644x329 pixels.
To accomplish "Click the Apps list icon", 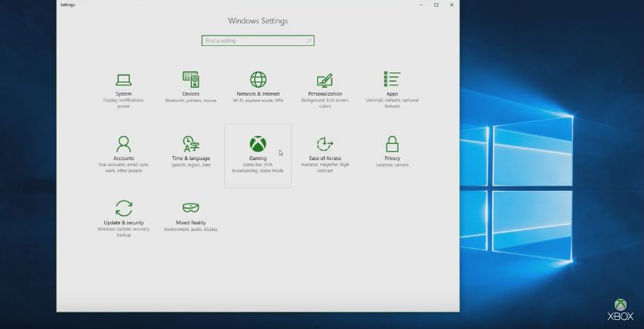I will tap(392, 79).
